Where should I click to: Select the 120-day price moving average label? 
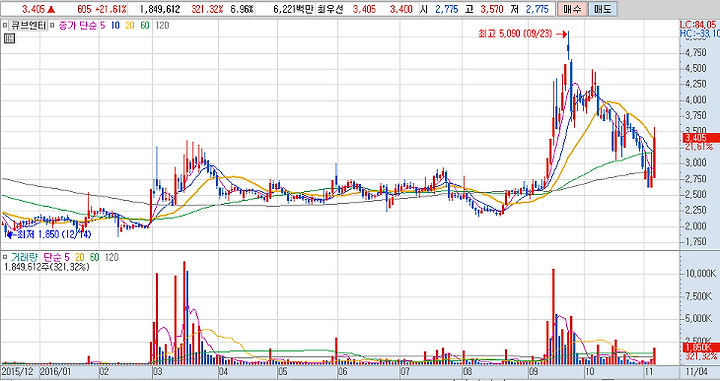tap(162, 26)
